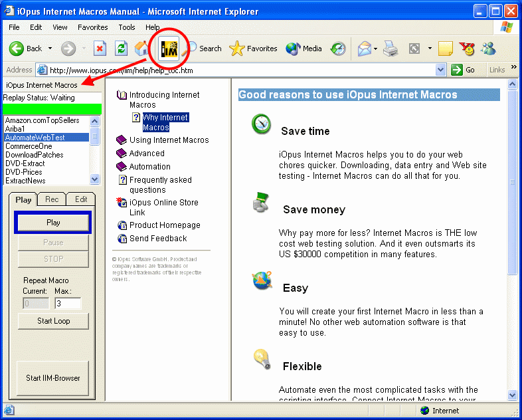Select the DownloadPatches macro

(46, 155)
